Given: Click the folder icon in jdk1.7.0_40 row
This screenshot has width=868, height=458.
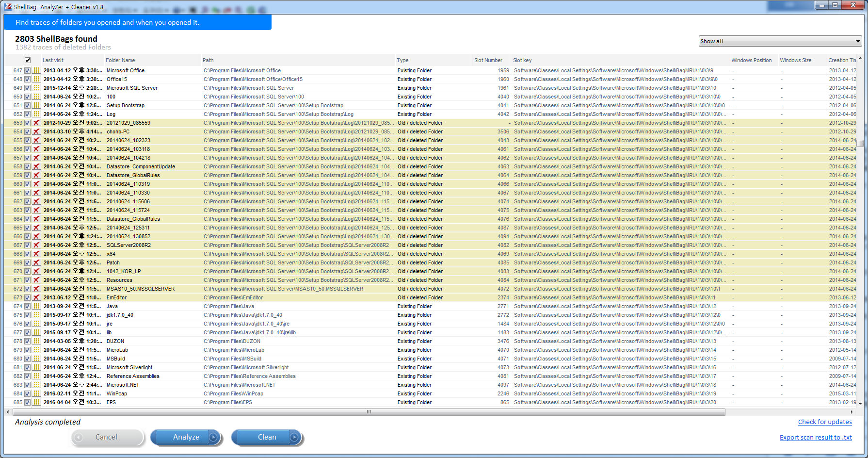Looking at the screenshot, I should tap(37, 315).
